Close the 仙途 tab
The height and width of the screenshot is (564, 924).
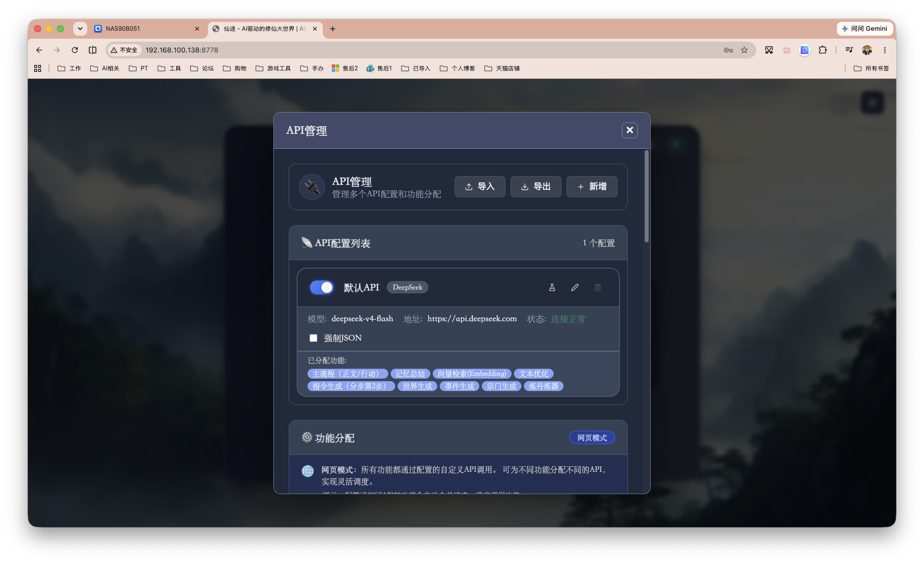pos(315,29)
